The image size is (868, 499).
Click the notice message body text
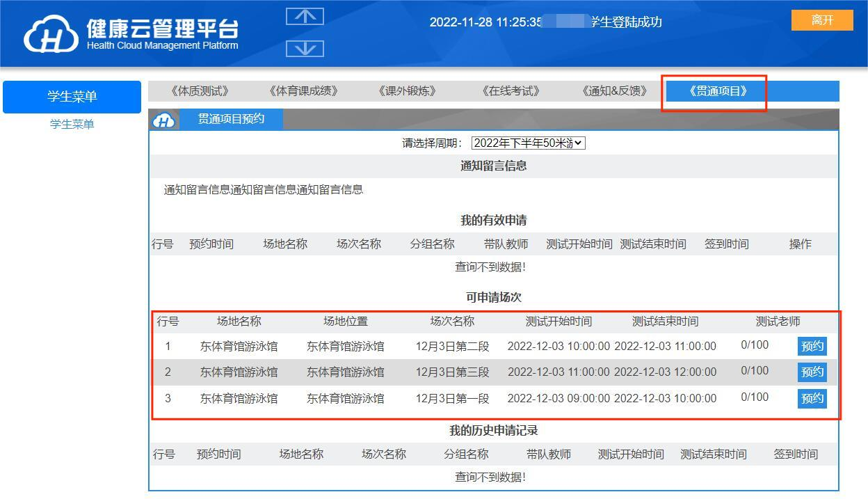264,189
